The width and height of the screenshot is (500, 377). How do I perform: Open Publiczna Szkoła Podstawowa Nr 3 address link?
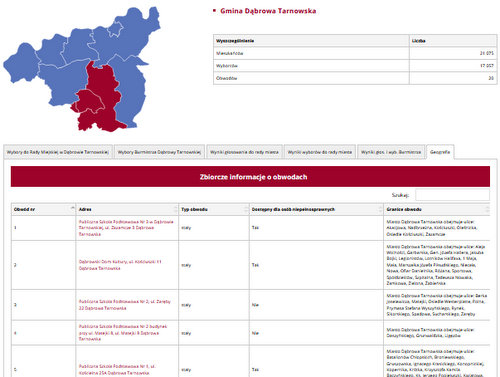click(x=126, y=228)
